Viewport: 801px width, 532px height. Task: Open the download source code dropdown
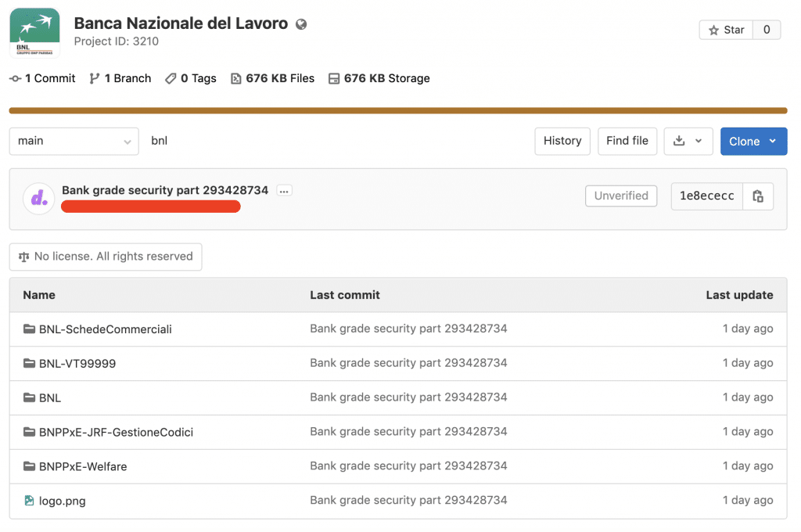point(688,141)
